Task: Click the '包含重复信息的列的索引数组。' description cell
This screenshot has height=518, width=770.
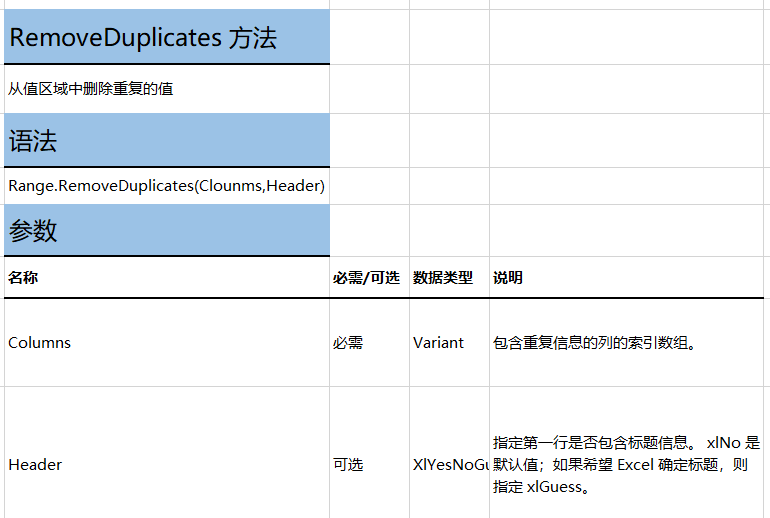Action: pos(627,342)
